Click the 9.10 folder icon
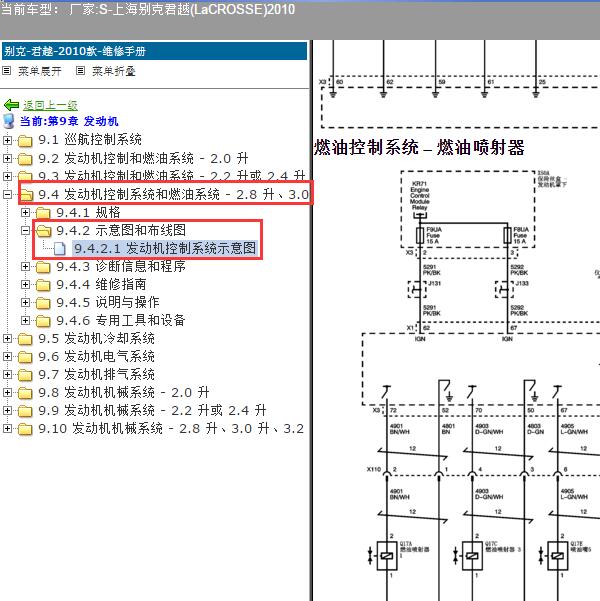Image resolution: width=600 pixels, height=601 pixels. [x=25, y=429]
